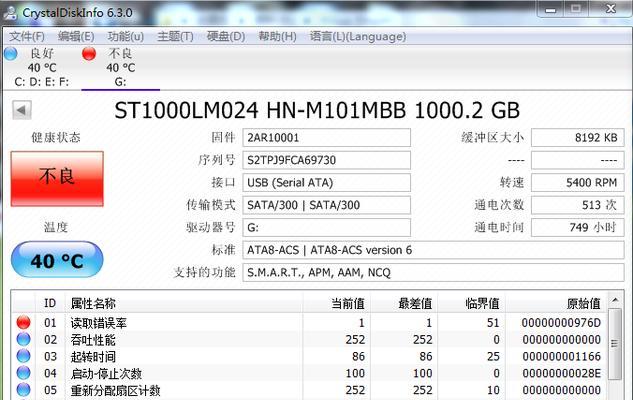Click the transfer mode field SATA/300

point(327,205)
